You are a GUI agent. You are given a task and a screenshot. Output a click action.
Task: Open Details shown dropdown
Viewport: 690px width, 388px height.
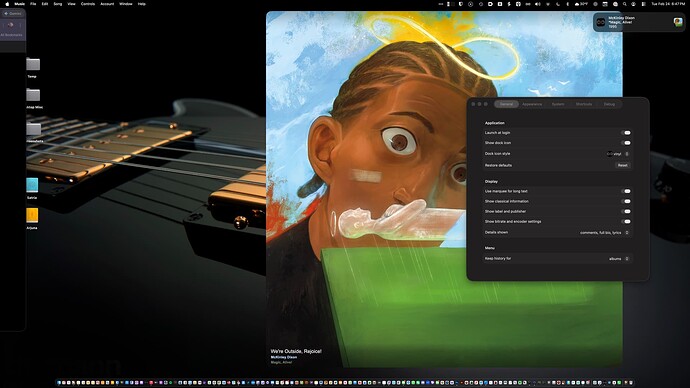point(605,233)
